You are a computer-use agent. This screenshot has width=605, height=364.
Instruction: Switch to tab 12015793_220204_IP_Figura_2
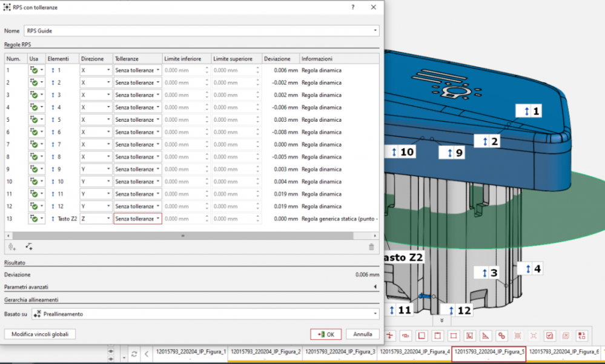tap(264, 351)
